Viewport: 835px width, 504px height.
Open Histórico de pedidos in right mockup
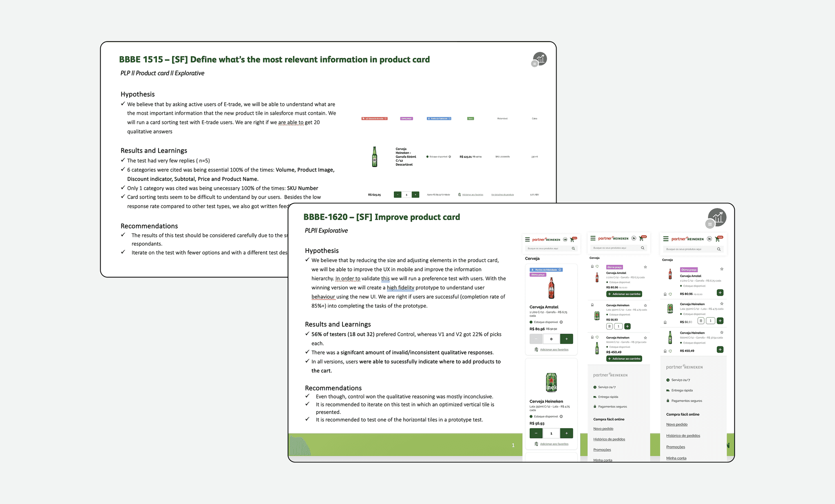tap(683, 436)
